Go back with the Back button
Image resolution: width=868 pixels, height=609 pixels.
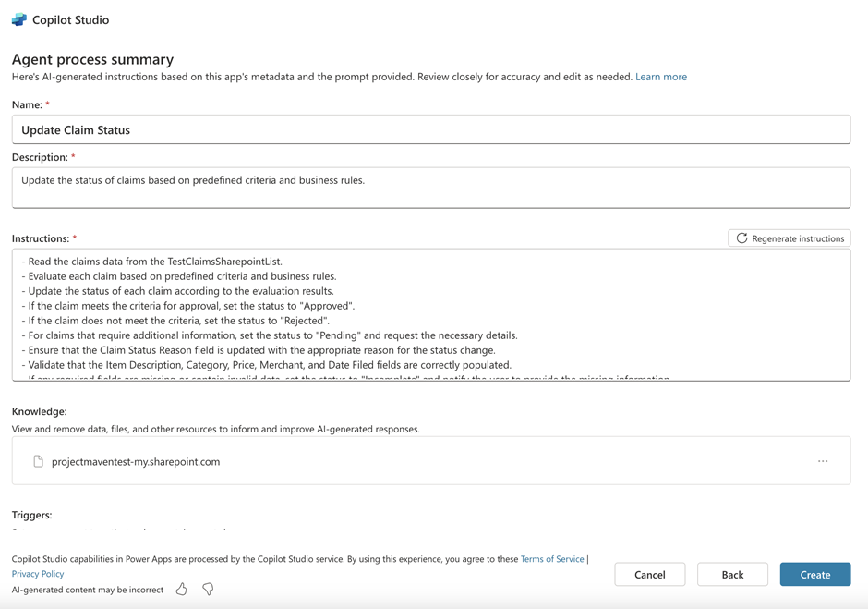732,575
